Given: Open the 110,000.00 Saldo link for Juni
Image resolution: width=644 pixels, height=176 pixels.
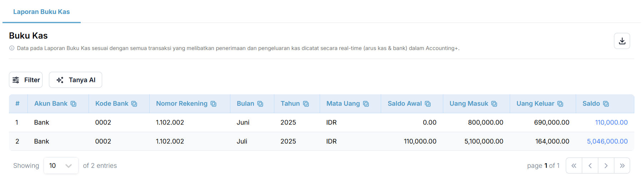Looking at the screenshot, I should coord(611,122).
